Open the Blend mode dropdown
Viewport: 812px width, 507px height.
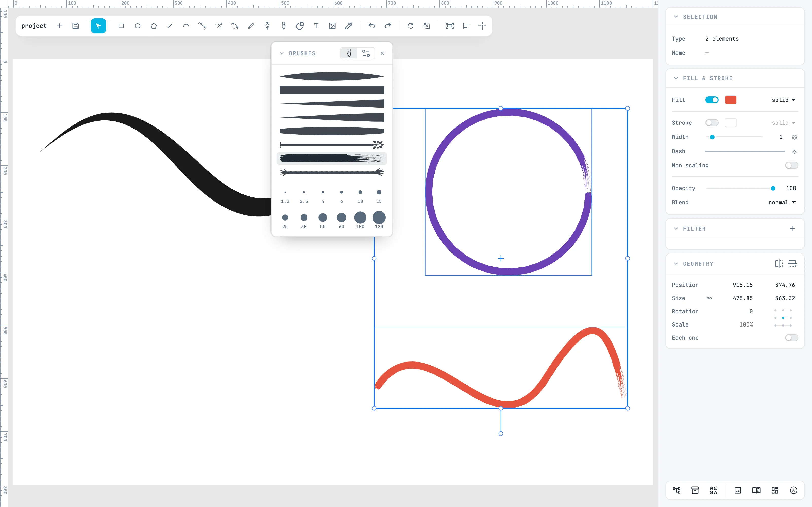782,203
